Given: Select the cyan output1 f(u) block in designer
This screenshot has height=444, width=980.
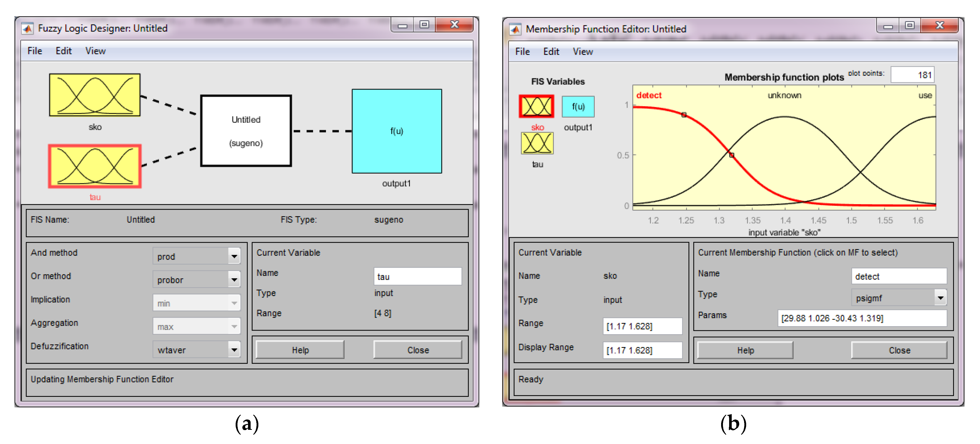Looking at the screenshot, I should coord(396,131).
